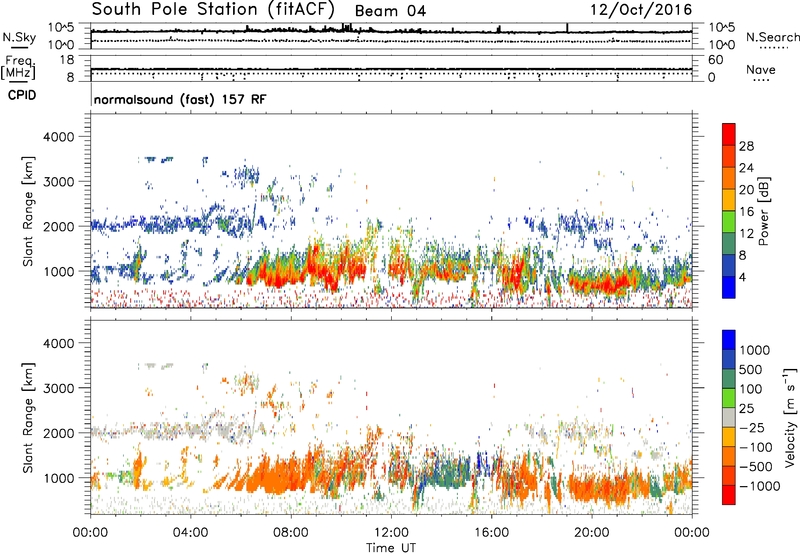800x554 pixels.
Task: Click the 4 label on Power color bar
Action: [742, 277]
